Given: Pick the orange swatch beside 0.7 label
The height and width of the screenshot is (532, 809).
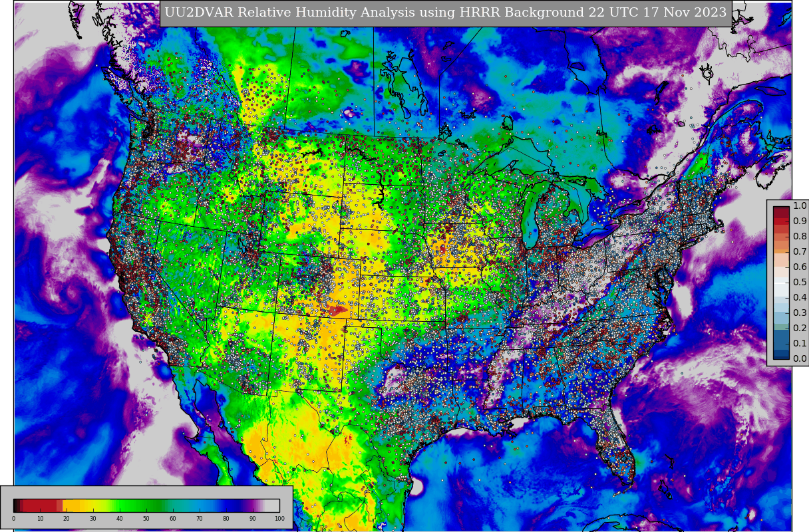Looking at the screenshot, I should (781, 252).
